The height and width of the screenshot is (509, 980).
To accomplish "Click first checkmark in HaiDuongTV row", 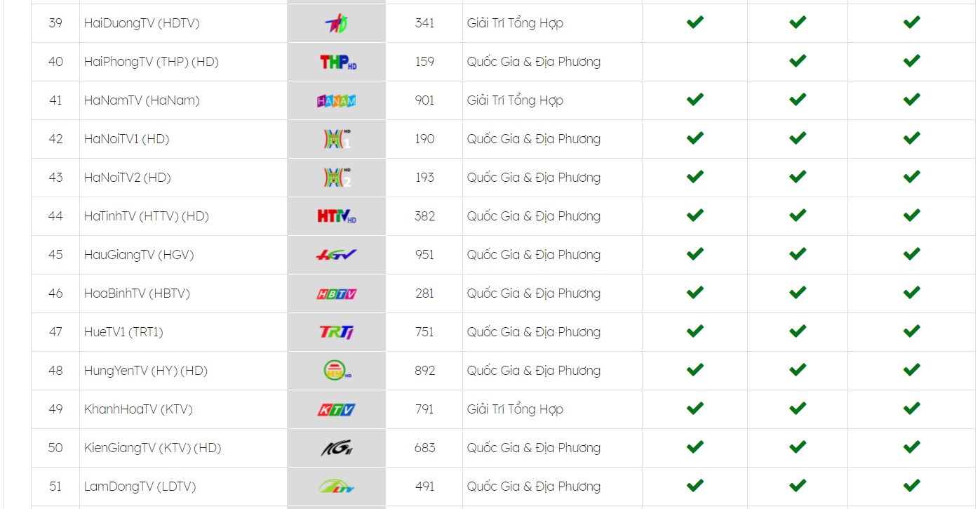I will tap(694, 22).
